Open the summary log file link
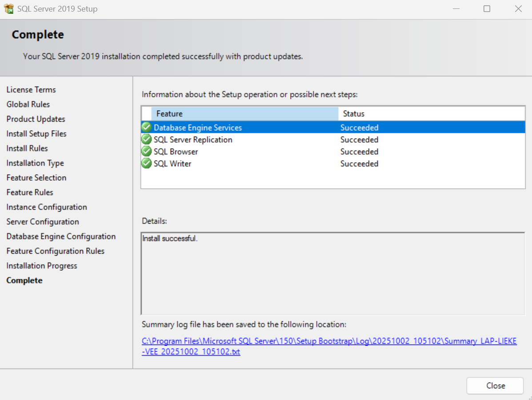532x400 pixels. click(329, 346)
